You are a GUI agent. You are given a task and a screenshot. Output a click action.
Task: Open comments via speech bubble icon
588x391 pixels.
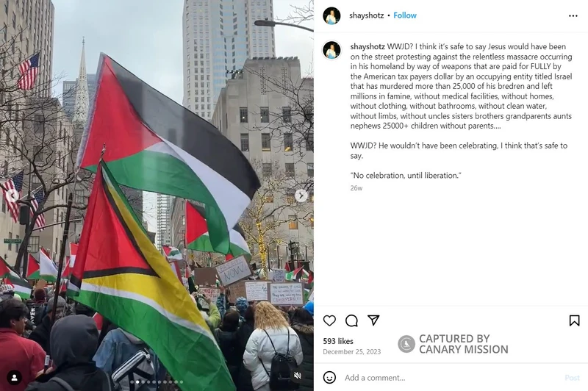(351, 320)
